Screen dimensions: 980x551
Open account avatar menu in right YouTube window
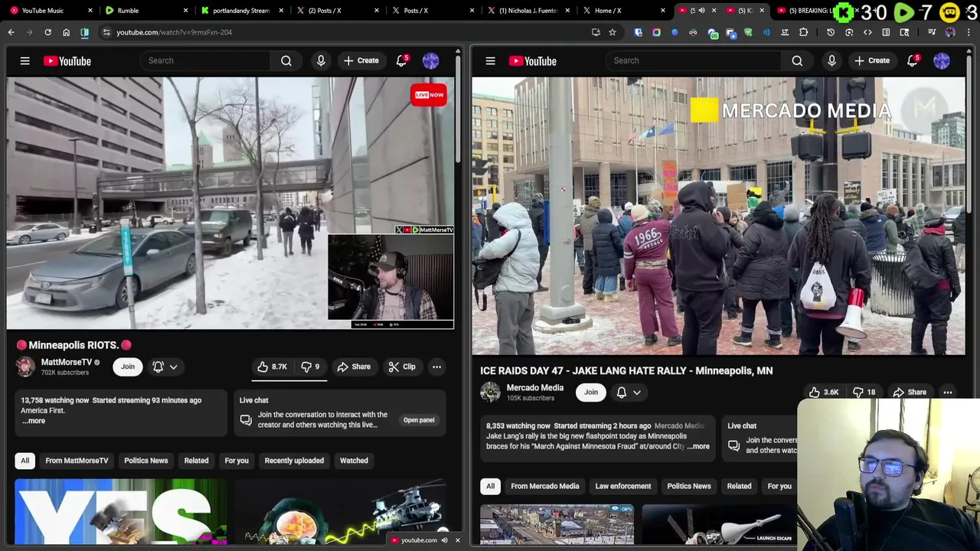[942, 60]
